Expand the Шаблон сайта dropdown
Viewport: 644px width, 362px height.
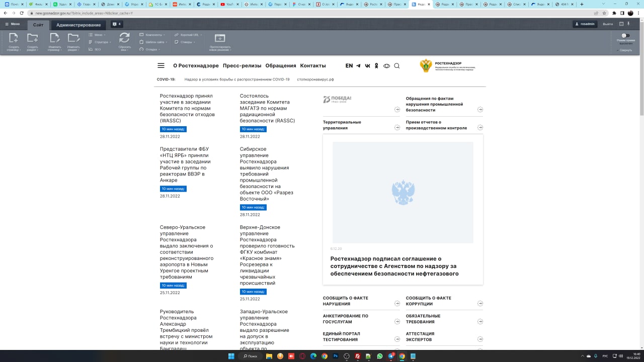coord(153,42)
